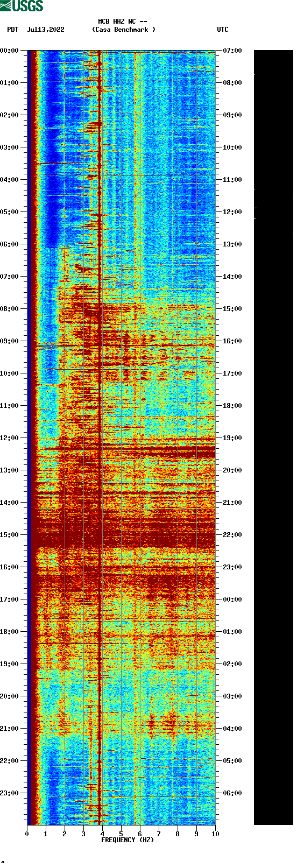The image size is (297, 868).
Task: Click the frequency axis label 0
Action: (x=27, y=834)
